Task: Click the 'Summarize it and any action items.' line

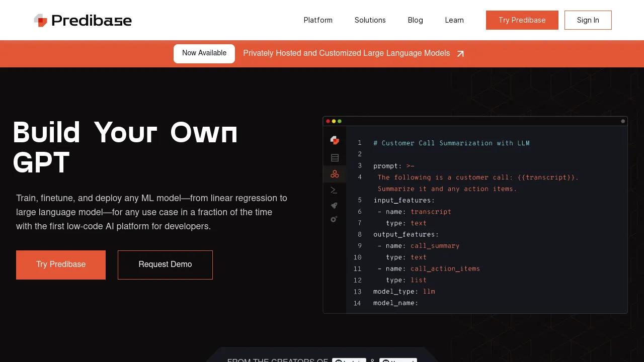Action: [447, 189]
